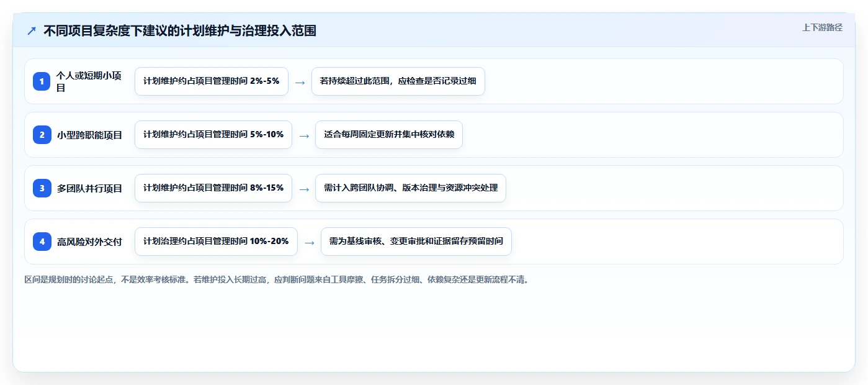Screen dimensions: 868x385
Task: Click the arrow after the 5%-10% box
Action: (304, 135)
